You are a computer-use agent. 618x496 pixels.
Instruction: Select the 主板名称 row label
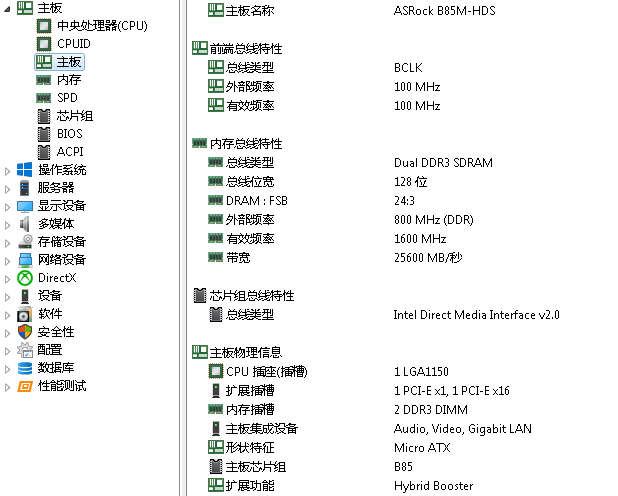(250, 11)
